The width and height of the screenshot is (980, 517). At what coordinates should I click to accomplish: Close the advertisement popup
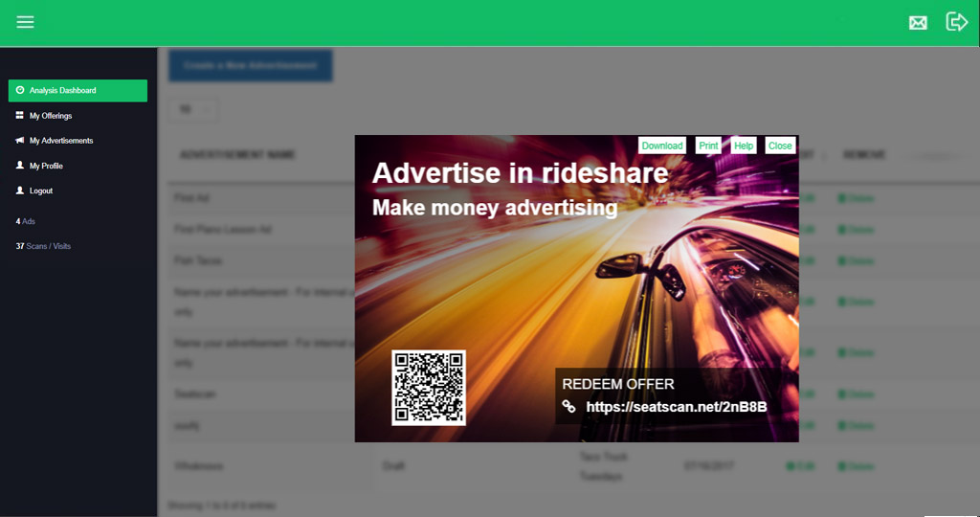pos(780,146)
